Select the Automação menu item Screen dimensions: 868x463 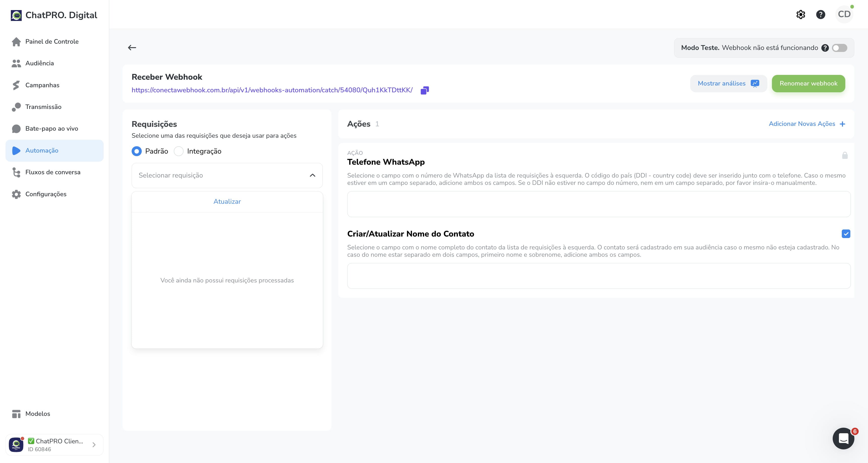[54, 151]
